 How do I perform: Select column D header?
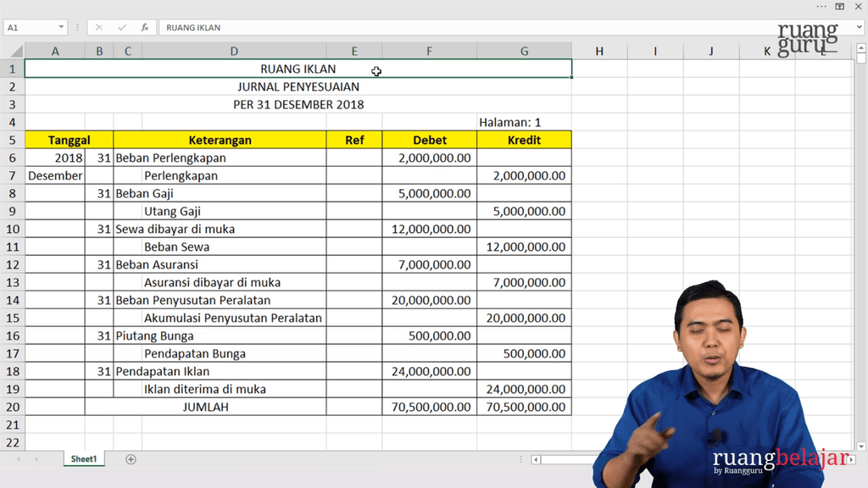click(234, 52)
